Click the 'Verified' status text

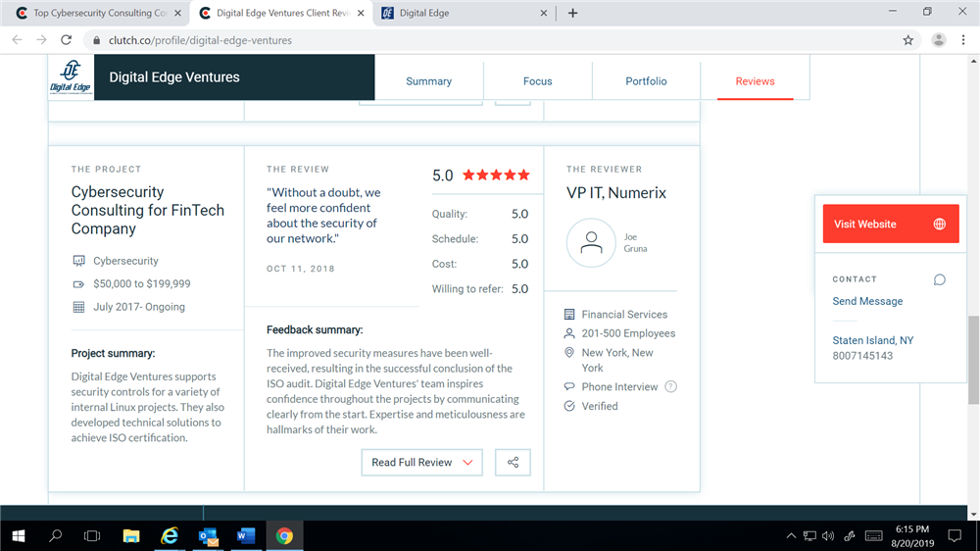(600, 406)
